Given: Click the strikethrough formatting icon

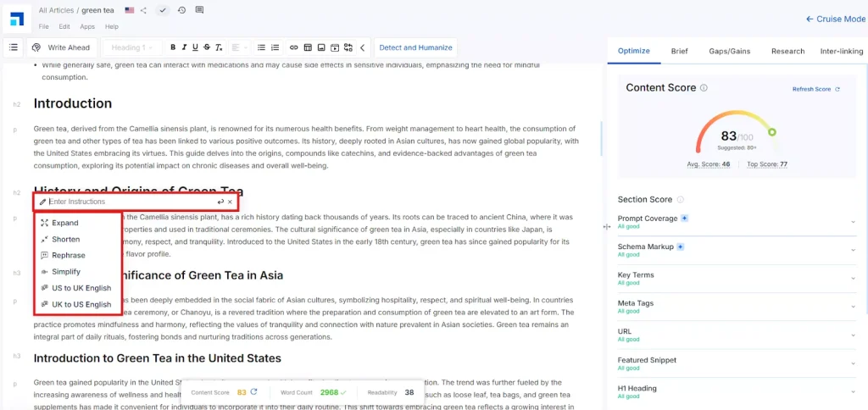Looking at the screenshot, I should tap(207, 47).
